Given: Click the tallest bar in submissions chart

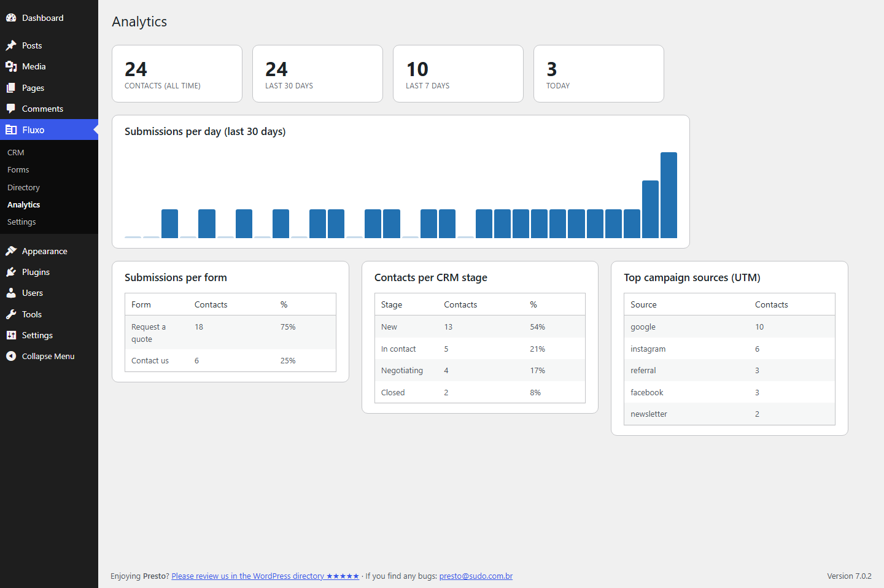Looking at the screenshot, I should point(669,195).
